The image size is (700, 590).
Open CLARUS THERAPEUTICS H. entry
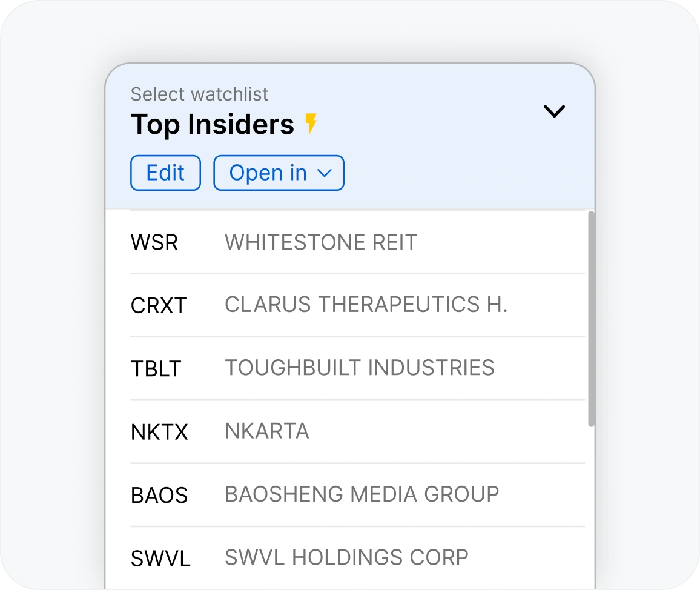[366, 305]
